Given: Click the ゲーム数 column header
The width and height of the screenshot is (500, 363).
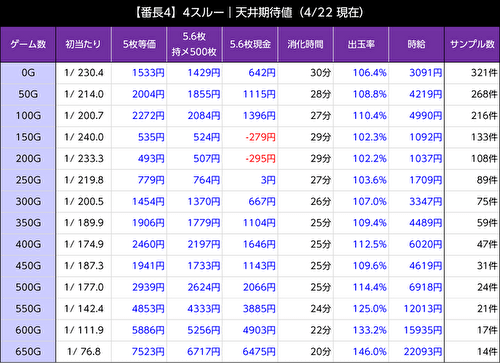Looking at the screenshot, I should 28,44.
